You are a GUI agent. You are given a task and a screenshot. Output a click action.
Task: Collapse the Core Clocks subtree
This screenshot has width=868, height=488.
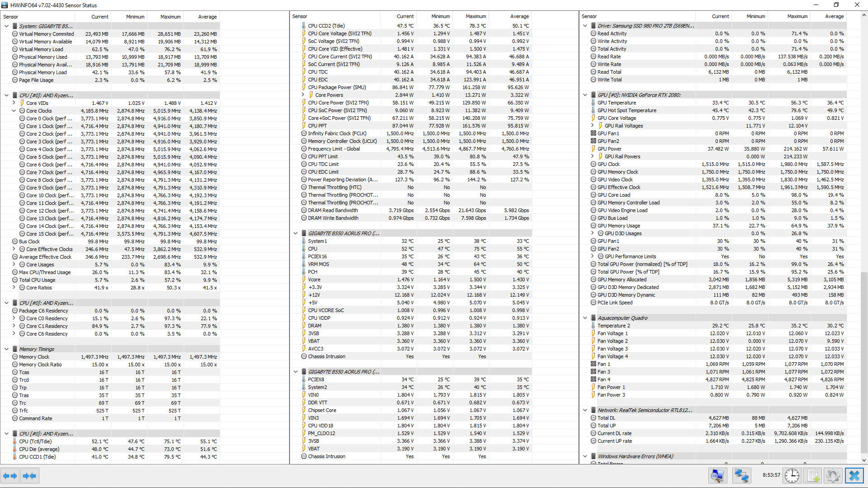pos(14,111)
